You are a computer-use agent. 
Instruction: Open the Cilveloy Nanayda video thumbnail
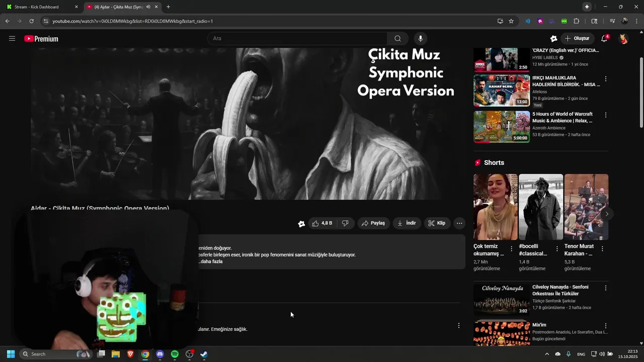pos(502,300)
